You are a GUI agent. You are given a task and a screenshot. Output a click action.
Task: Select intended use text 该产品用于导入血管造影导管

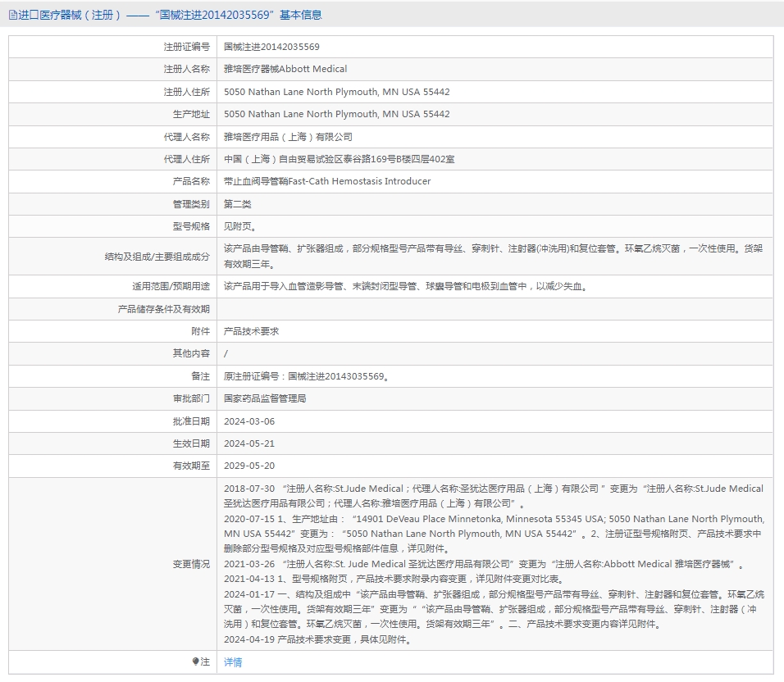(x=284, y=286)
